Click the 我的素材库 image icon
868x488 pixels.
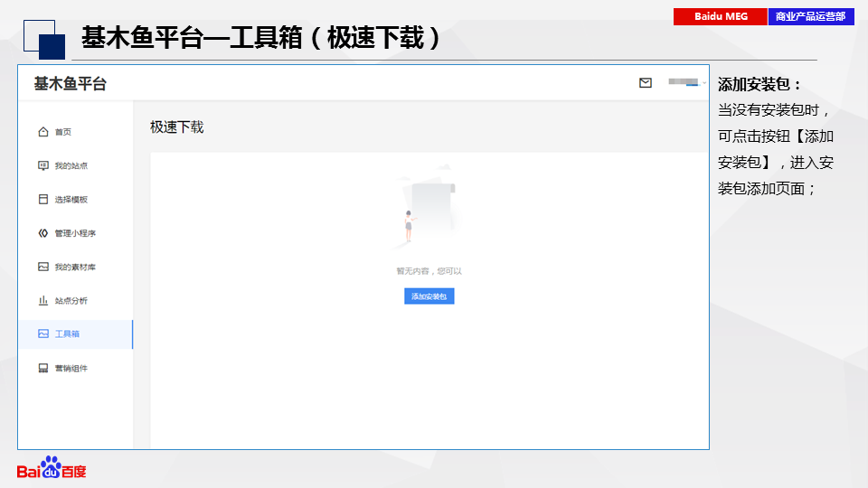tap(43, 267)
